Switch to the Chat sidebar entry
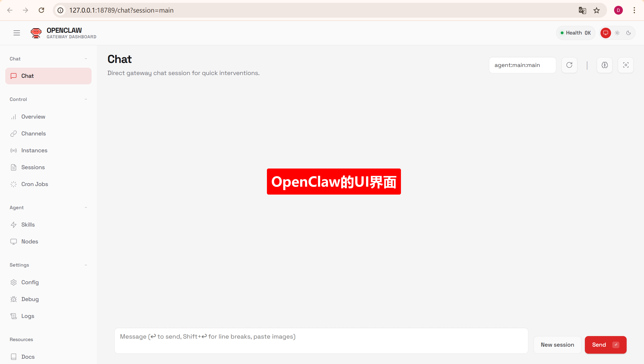Image resolution: width=644 pixels, height=364 pixels. (28, 76)
